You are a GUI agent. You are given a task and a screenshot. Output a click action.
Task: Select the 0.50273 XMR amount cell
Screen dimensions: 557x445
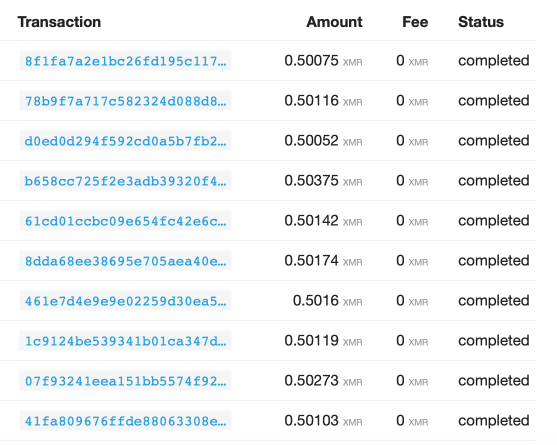pyautogui.click(x=323, y=381)
